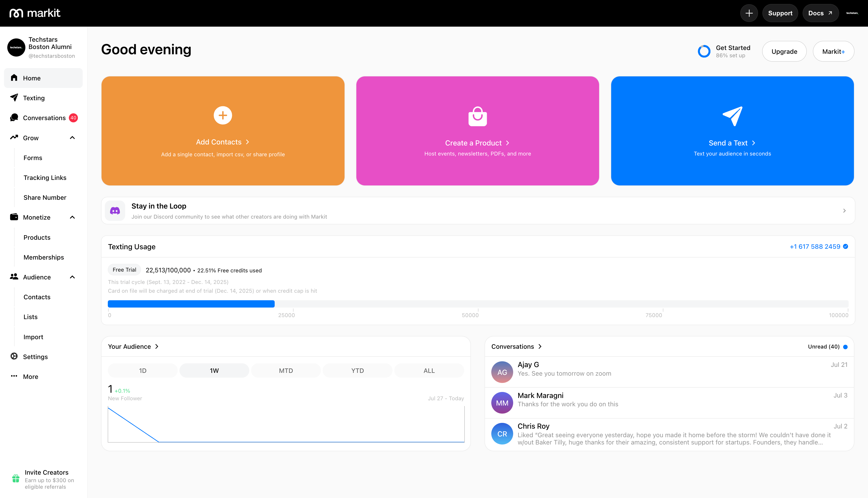Click the Settings gear icon
This screenshot has width=868, height=498.
point(14,356)
